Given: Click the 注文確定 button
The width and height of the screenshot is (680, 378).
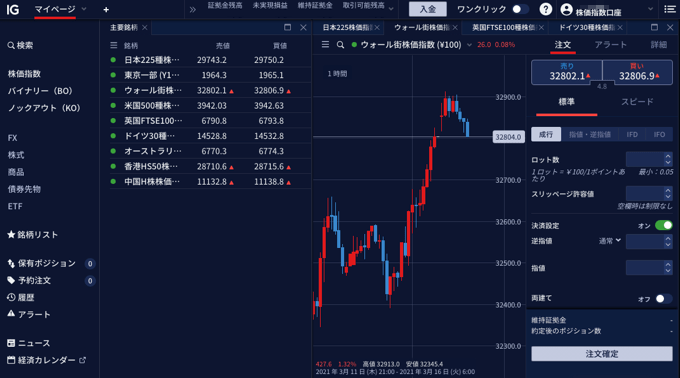Looking at the screenshot, I should coord(602,354).
